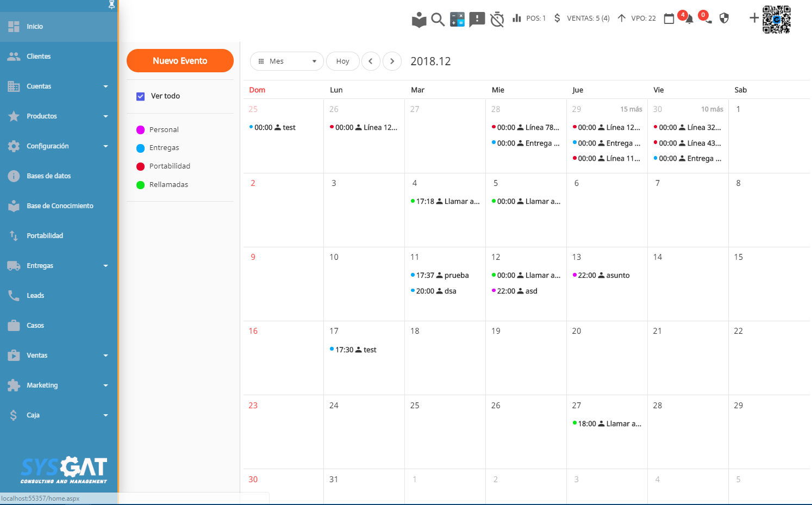This screenshot has height=505, width=812.
Task: Open the Mes view dropdown
Action: (x=286, y=61)
